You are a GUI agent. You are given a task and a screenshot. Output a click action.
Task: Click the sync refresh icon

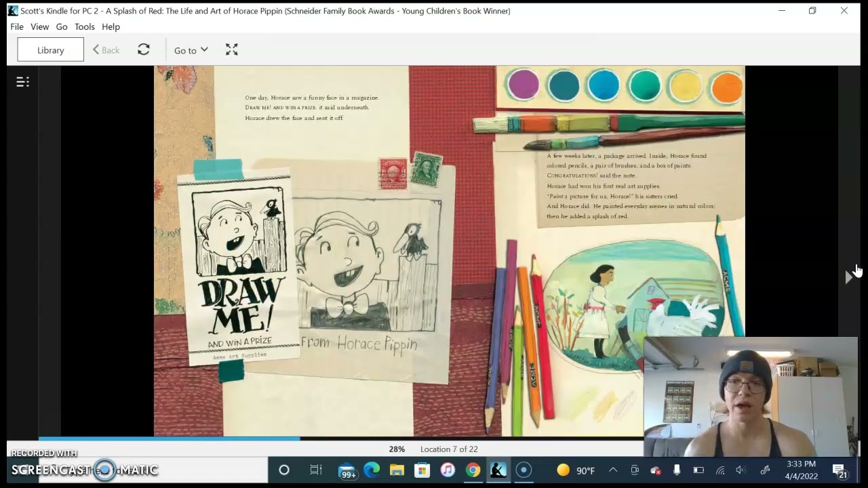(144, 49)
